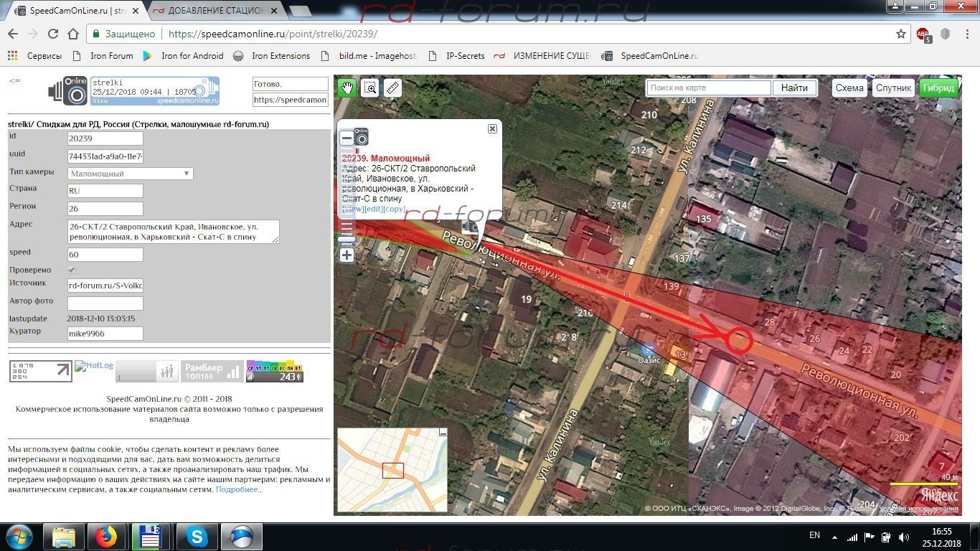Open the SpeedCamOnLine.ru bookmark

(x=650, y=56)
